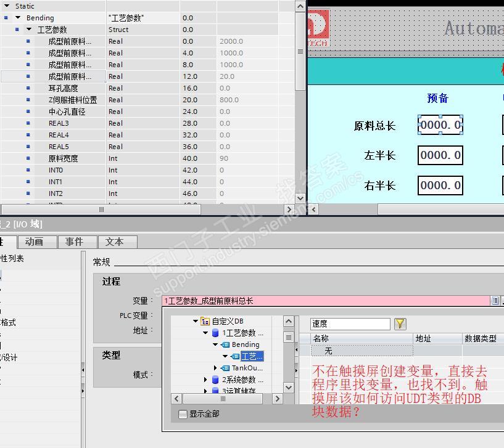Collapse the 1工艺参数 data block node
The width and height of the screenshot is (504, 448).
(205, 333)
